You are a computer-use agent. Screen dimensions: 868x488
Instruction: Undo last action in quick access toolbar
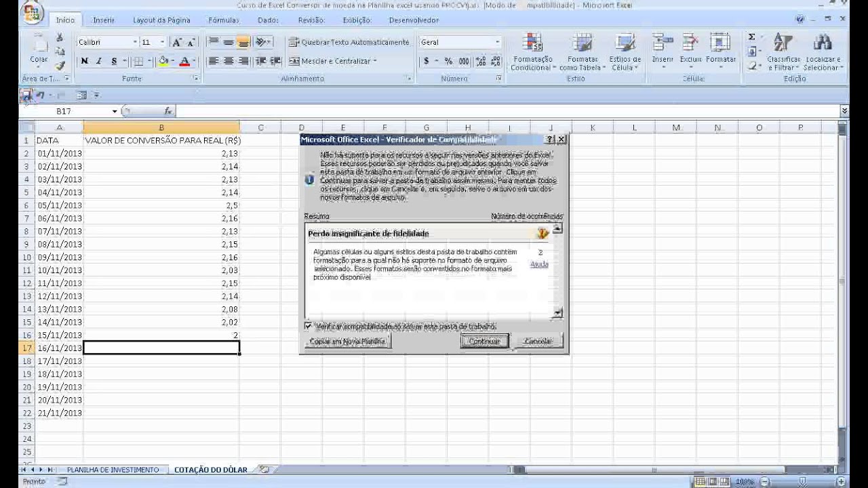41,96
